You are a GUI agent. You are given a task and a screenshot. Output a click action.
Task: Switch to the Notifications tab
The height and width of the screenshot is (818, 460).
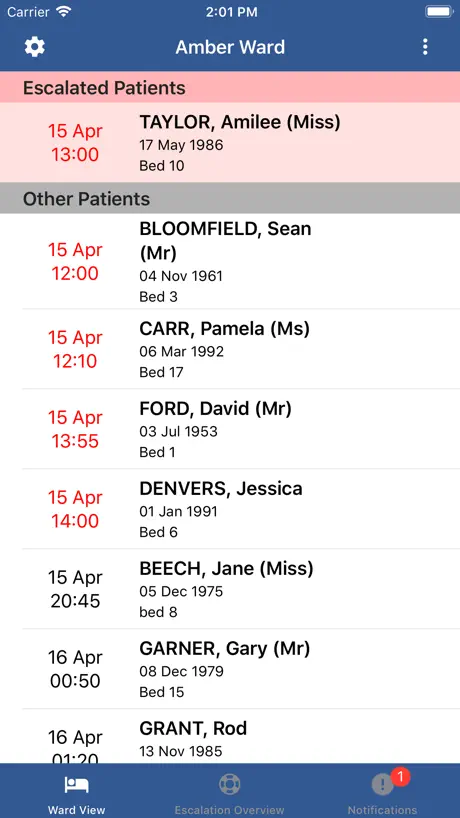382,791
